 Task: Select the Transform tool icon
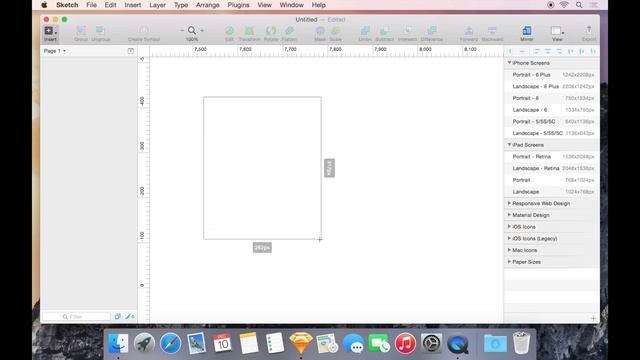click(249, 31)
